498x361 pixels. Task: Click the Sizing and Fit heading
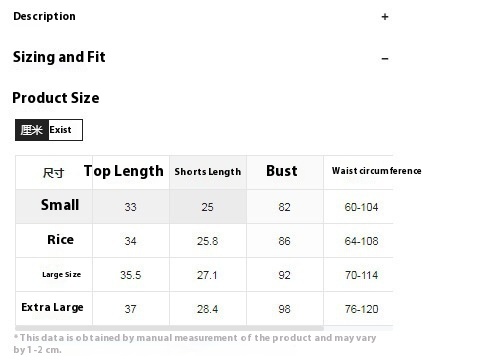coord(59,57)
